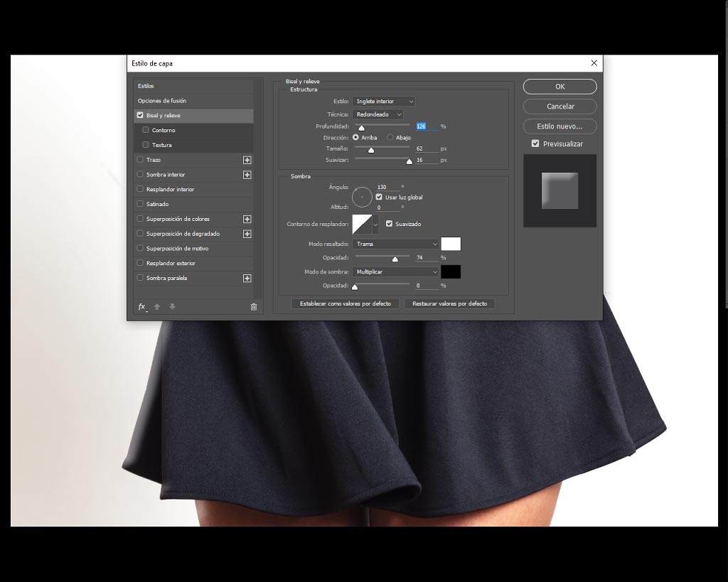This screenshot has height=582, width=728.
Task: Open the Modo de sombra Multiplicar dropdown
Action: coord(395,272)
